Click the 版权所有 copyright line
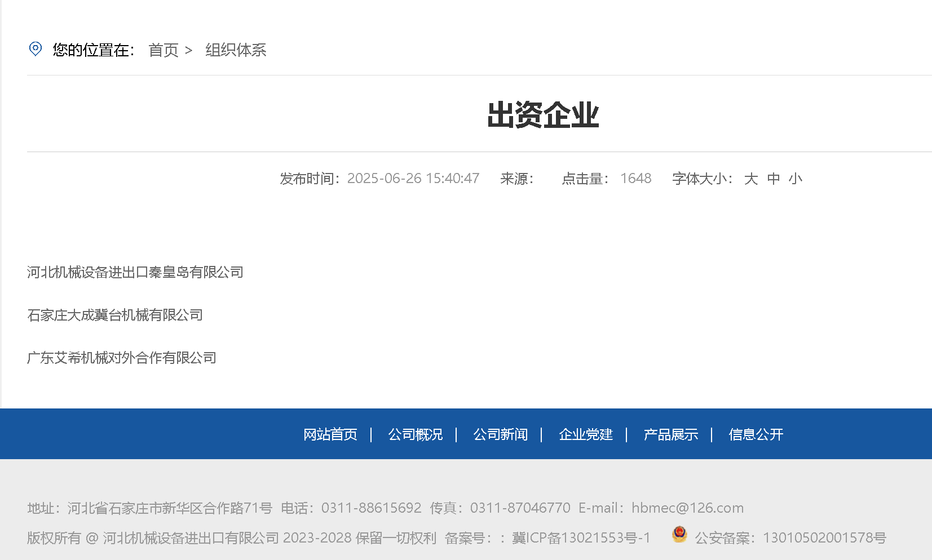The image size is (932, 560). pos(232,538)
